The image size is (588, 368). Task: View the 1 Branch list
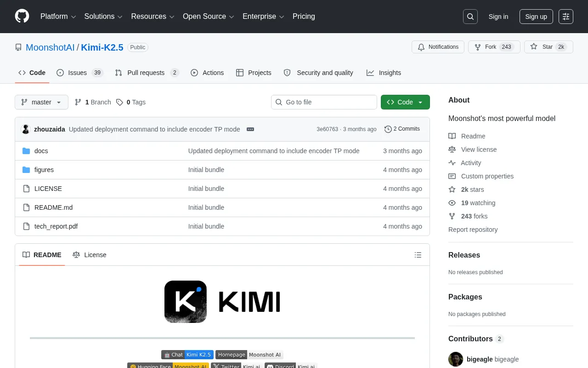pyautogui.click(x=93, y=102)
